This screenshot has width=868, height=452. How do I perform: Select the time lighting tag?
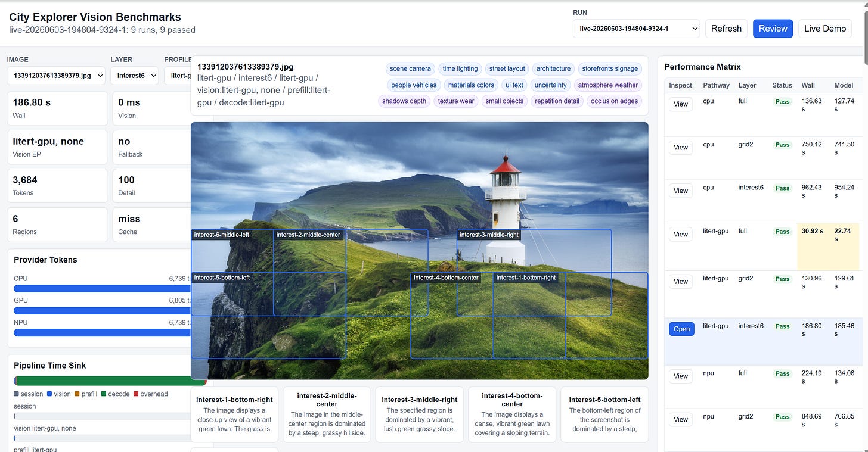(x=460, y=68)
